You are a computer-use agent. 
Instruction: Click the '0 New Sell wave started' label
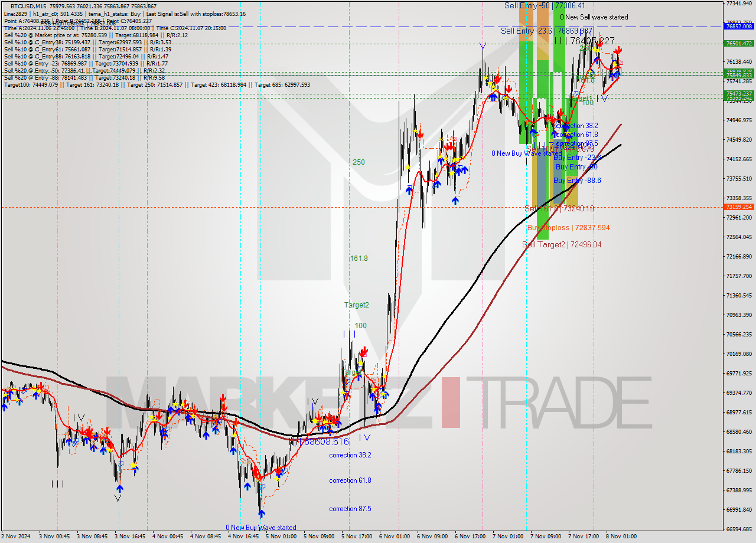pyautogui.click(x=594, y=17)
